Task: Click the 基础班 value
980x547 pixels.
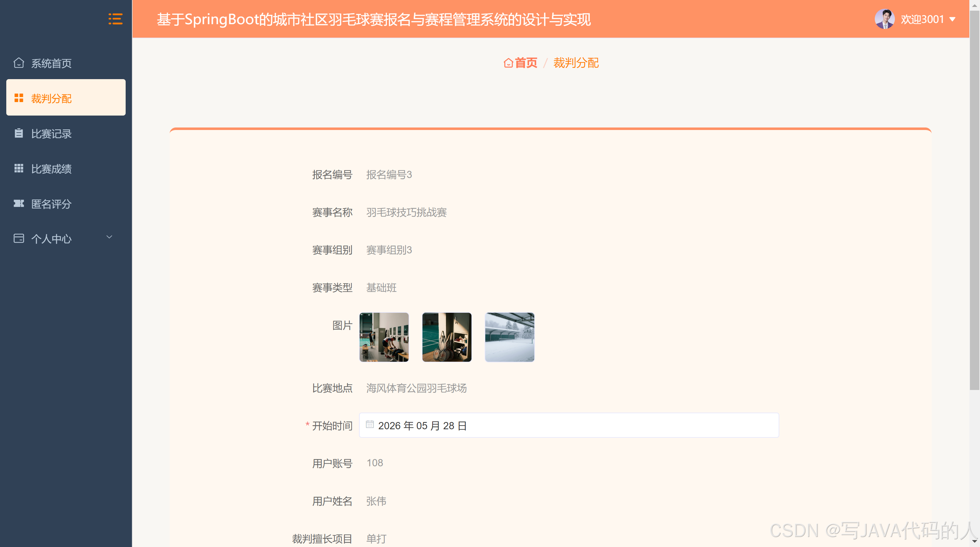Action: (381, 288)
